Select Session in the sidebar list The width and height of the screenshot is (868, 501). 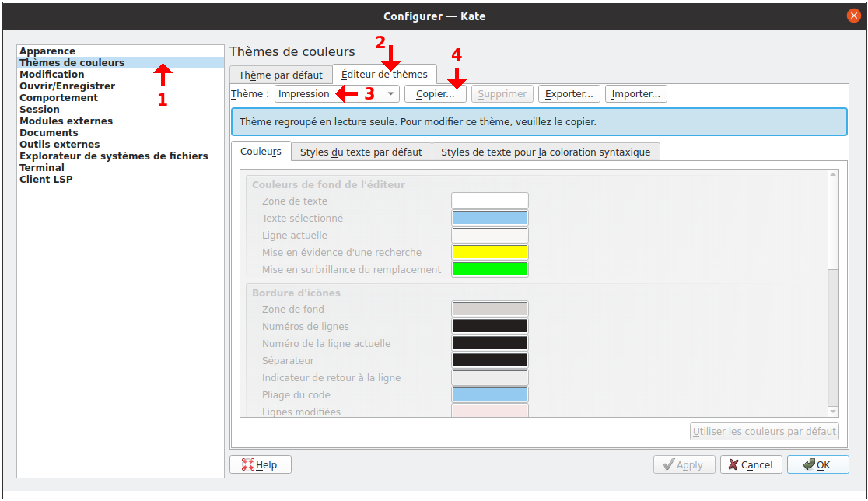tap(120, 109)
